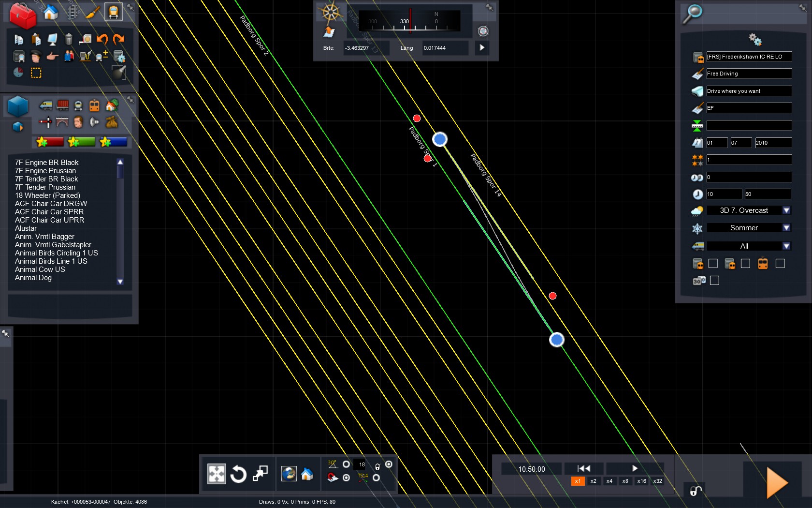This screenshot has width=812, height=508.
Task: Select 'Alustar' in the object list
Action: pos(26,228)
